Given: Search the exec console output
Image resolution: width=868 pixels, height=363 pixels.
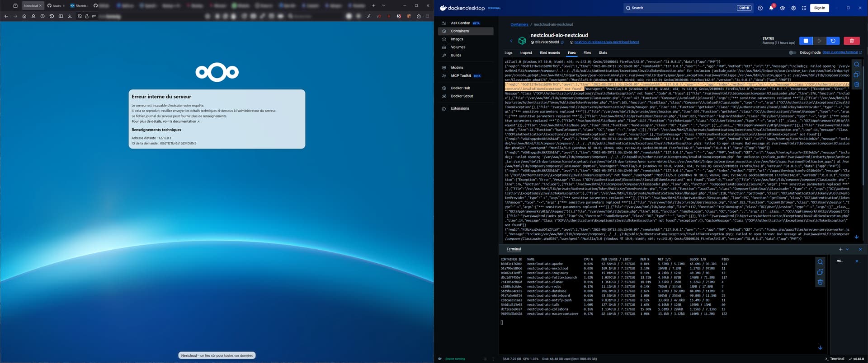Looking at the screenshot, I should 856,65.
